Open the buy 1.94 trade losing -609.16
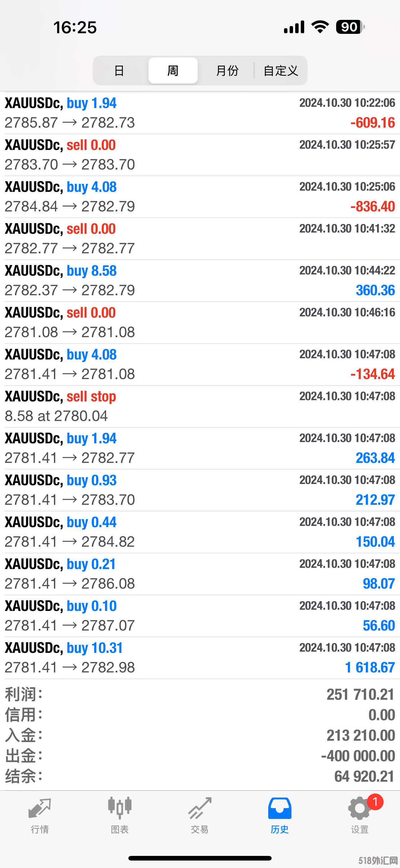This screenshot has width=400, height=868. [x=200, y=113]
